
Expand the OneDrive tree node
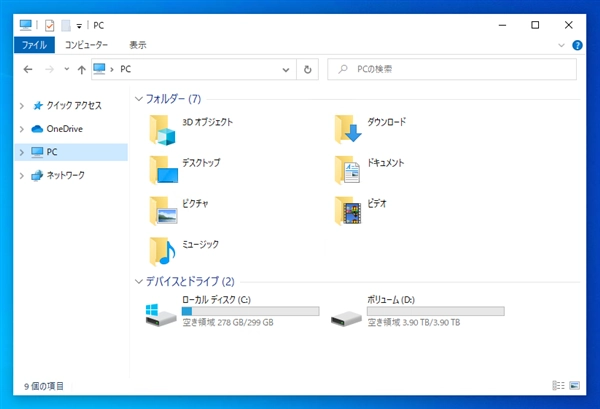(22, 129)
